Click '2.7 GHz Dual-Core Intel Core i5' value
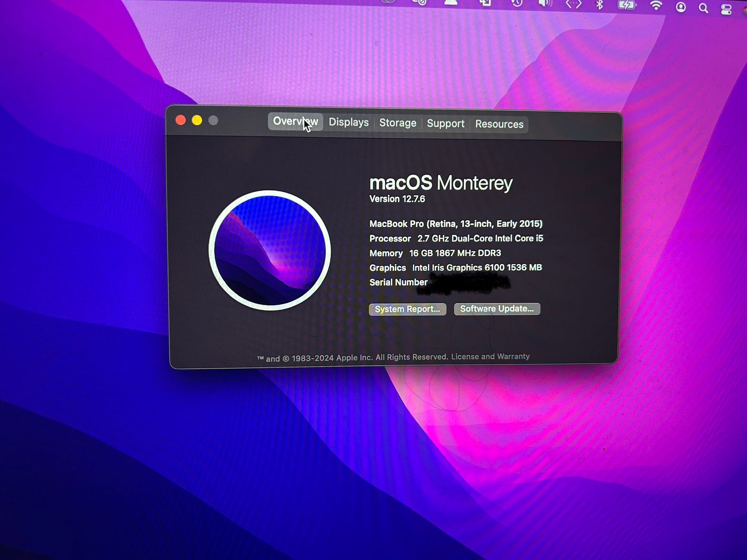This screenshot has height=560, width=747. pyautogui.click(x=480, y=238)
